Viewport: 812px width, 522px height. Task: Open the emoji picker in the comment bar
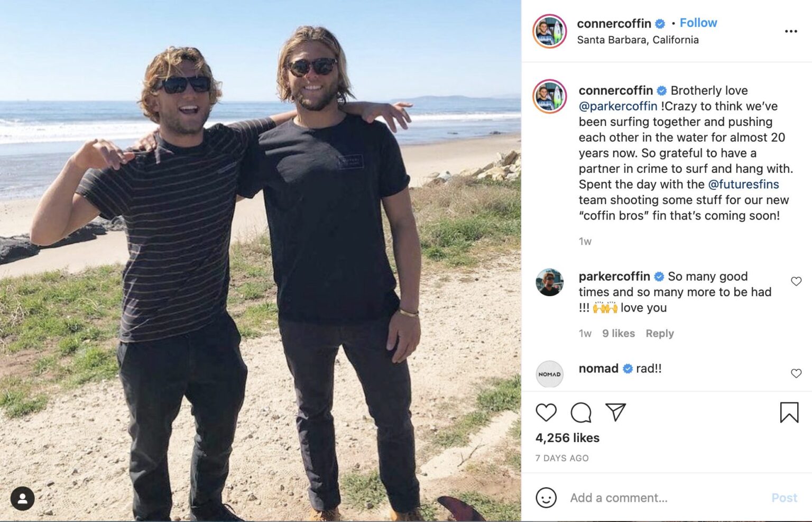[545, 498]
